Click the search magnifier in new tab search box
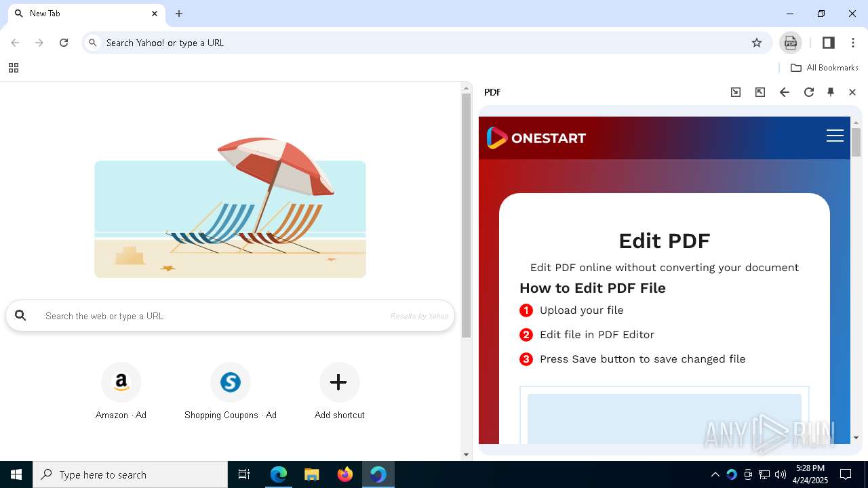 21,315
